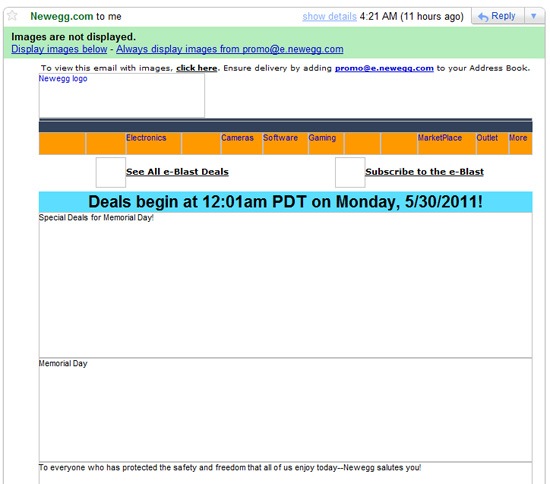Click the Reply arrow button

pyautogui.click(x=498, y=16)
